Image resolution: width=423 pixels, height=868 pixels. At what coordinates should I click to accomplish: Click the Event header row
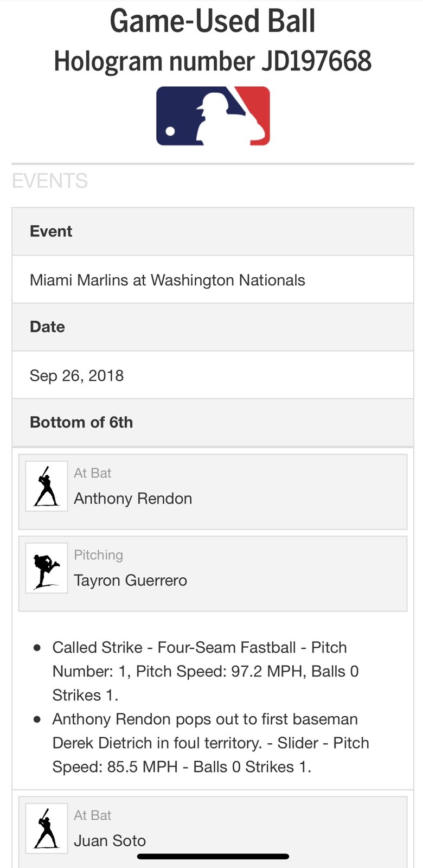[x=213, y=232]
